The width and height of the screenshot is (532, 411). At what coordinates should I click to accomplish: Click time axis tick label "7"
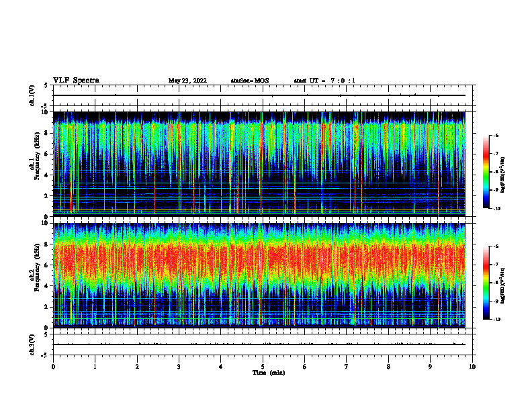pos(347,367)
